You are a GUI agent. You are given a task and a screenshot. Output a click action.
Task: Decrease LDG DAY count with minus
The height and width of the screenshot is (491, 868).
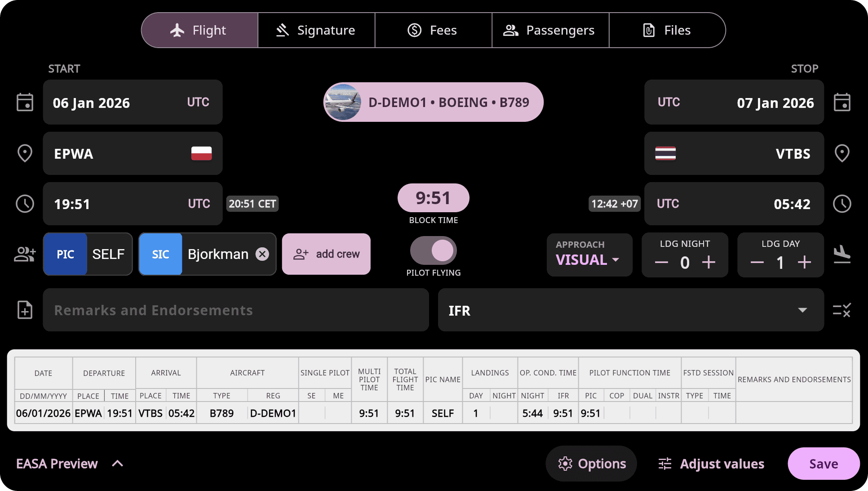757,262
